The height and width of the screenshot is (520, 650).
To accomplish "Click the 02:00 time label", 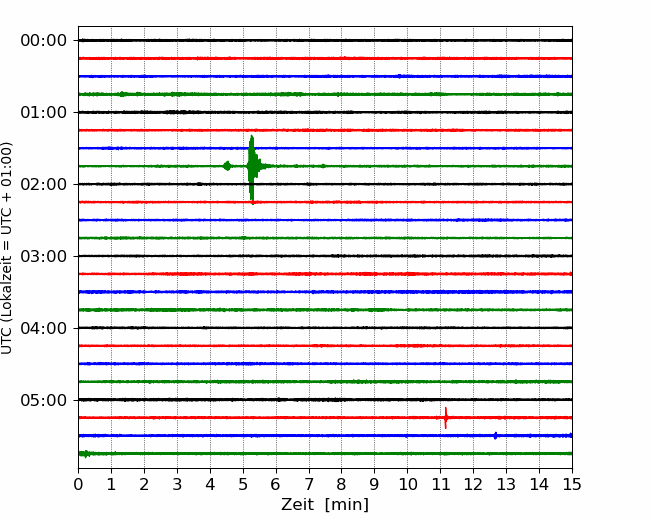I will pos(44,185).
